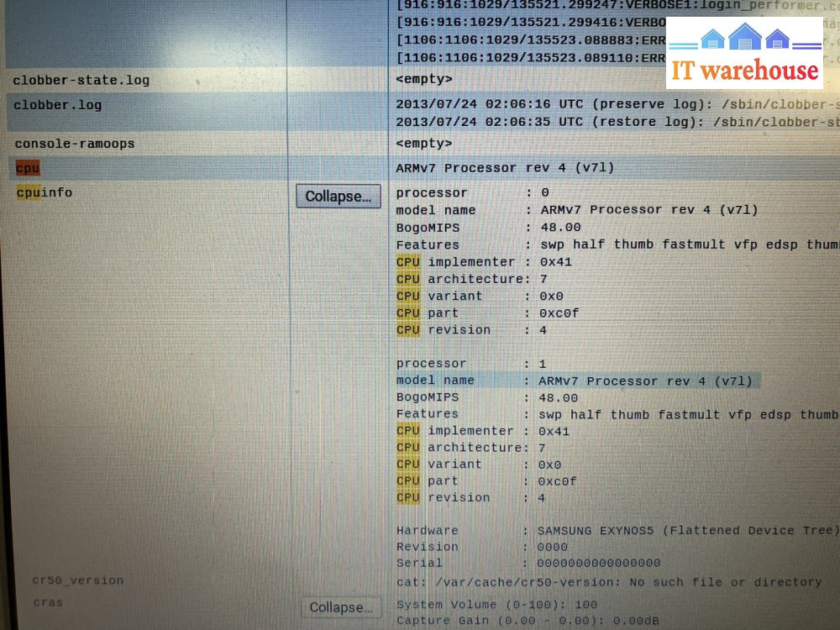Screen dimensions: 840x630
Task: Click the clobber.log preserve log line
Action: pyautogui.click(x=617, y=104)
